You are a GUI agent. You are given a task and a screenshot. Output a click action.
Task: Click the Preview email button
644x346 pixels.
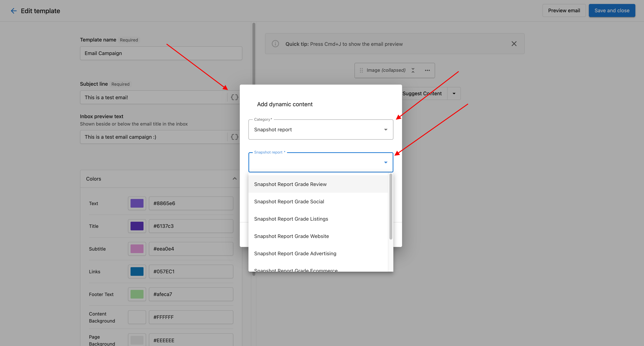(x=564, y=10)
